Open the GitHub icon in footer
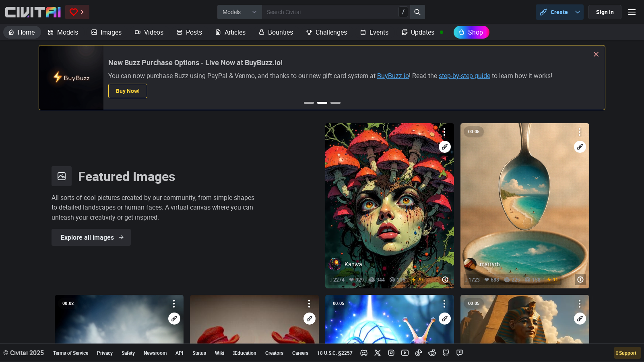This screenshot has width=644, height=362. (x=446, y=353)
